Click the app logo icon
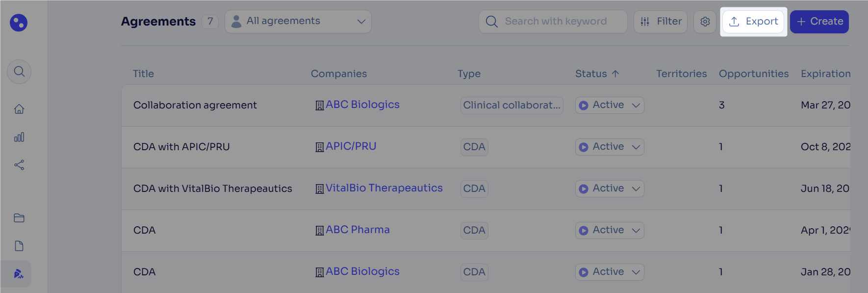 19,23
